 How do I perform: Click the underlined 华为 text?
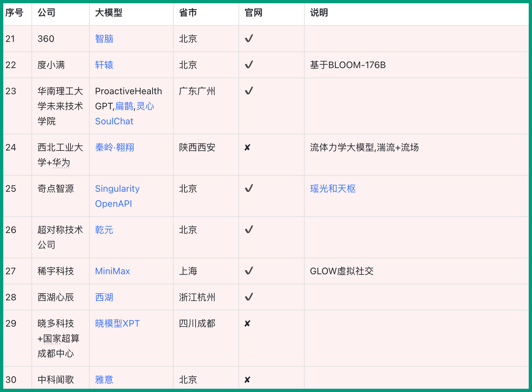click(61, 163)
